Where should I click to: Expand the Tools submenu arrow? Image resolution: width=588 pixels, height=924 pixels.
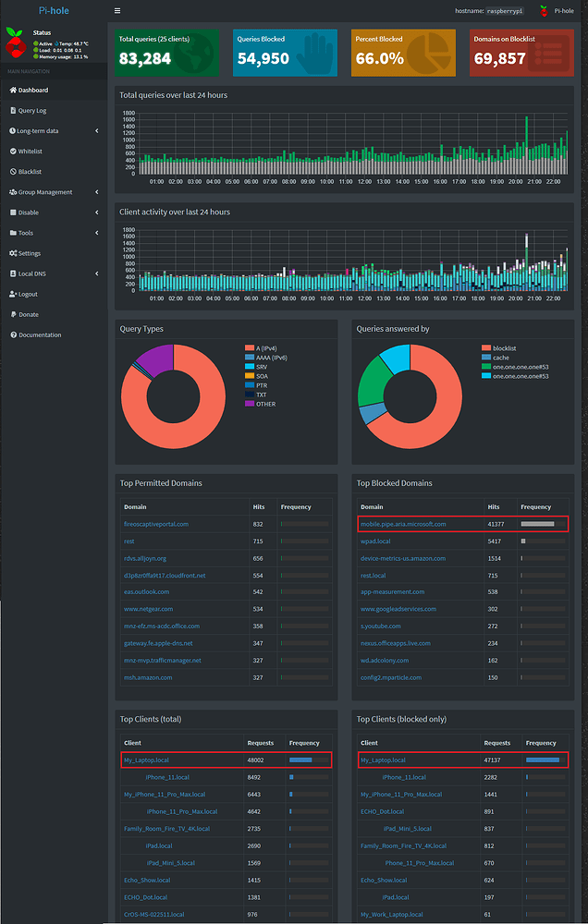[97, 233]
